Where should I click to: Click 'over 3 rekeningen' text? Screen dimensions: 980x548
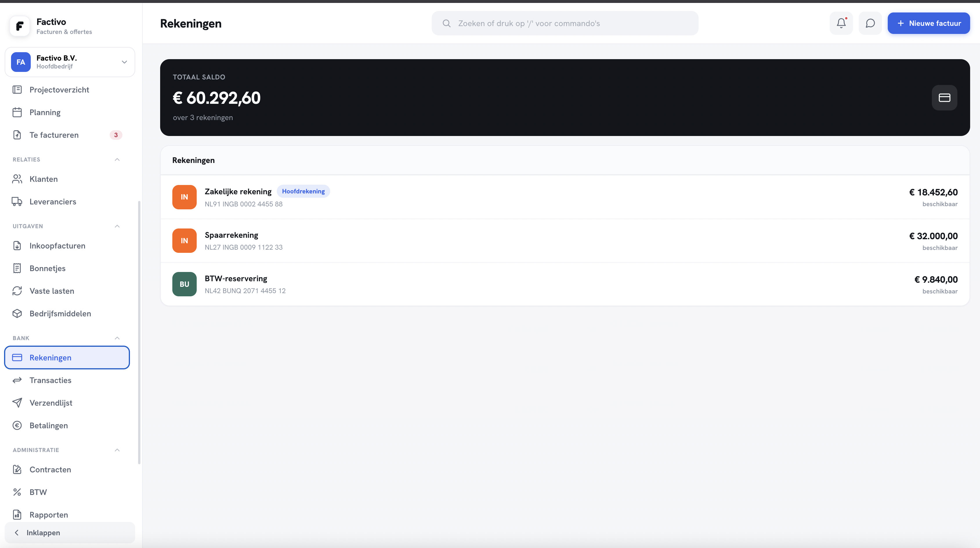click(x=203, y=117)
